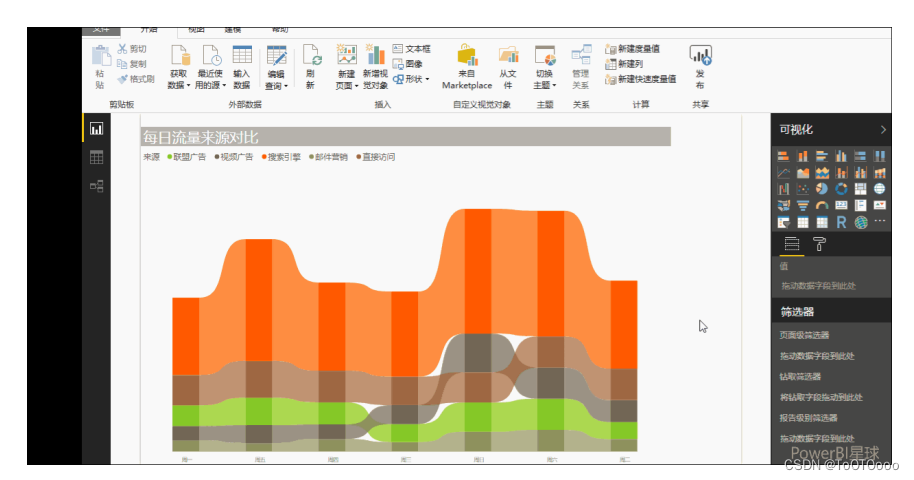Image resolution: width=914 pixels, height=480 pixels.
Task: Click New Quick Measure (新建快速度量值)
Action: point(641,79)
